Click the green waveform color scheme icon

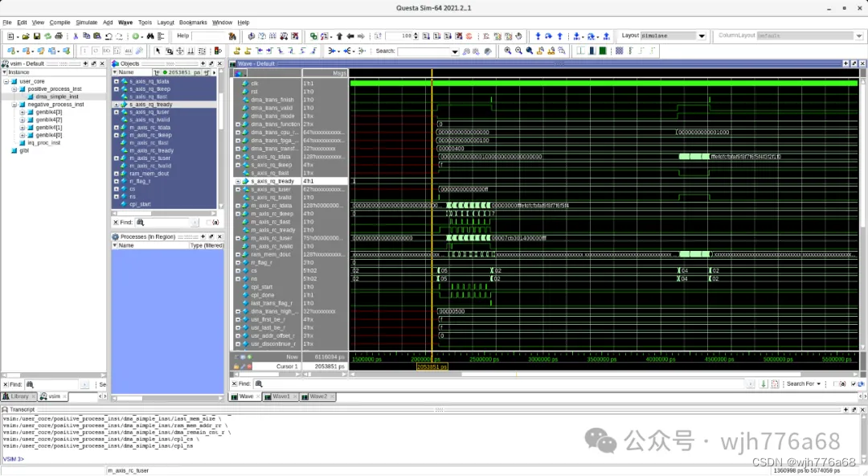point(602,51)
